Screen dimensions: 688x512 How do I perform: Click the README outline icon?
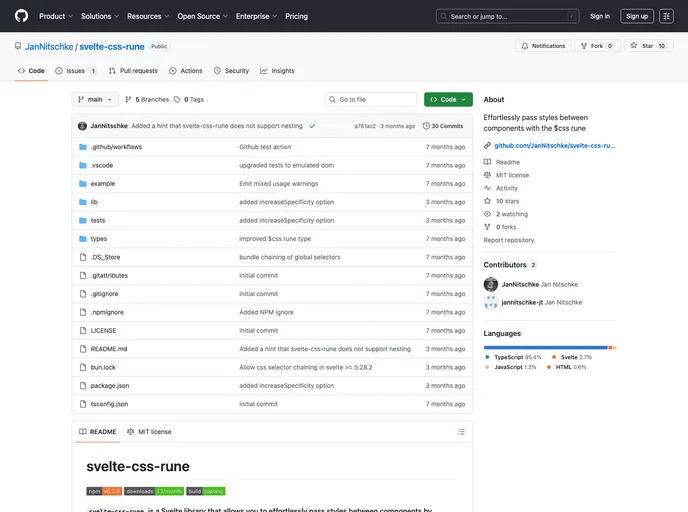coord(461,432)
